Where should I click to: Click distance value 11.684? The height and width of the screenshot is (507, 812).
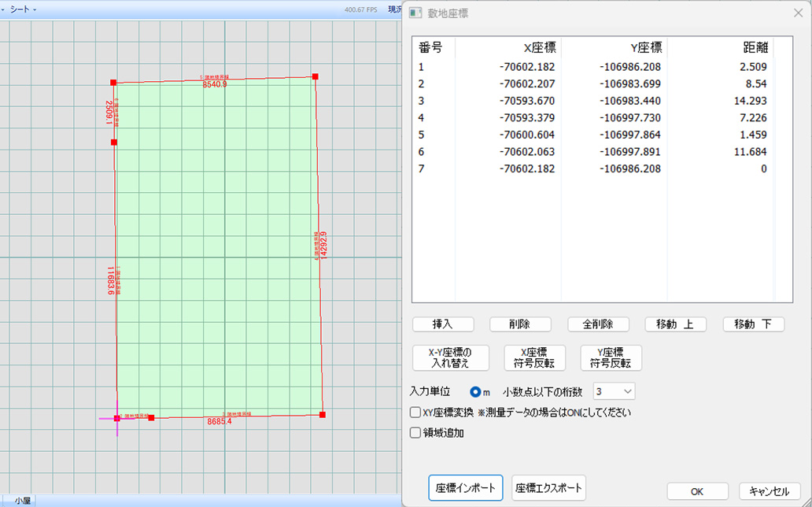pyautogui.click(x=751, y=152)
